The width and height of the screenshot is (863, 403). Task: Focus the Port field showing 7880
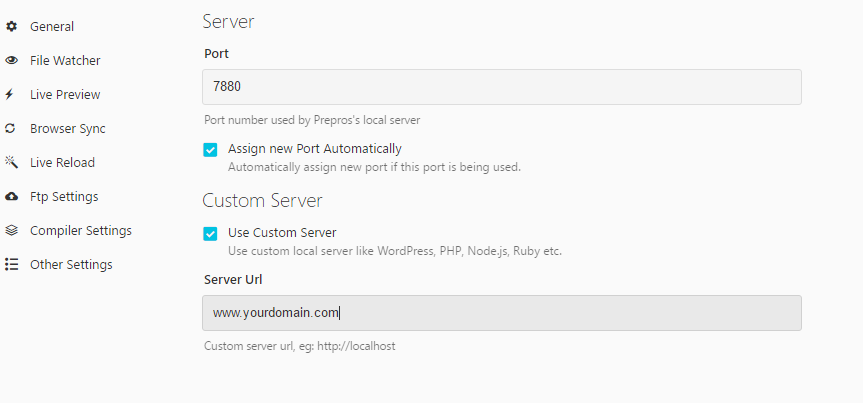(501, 87)
